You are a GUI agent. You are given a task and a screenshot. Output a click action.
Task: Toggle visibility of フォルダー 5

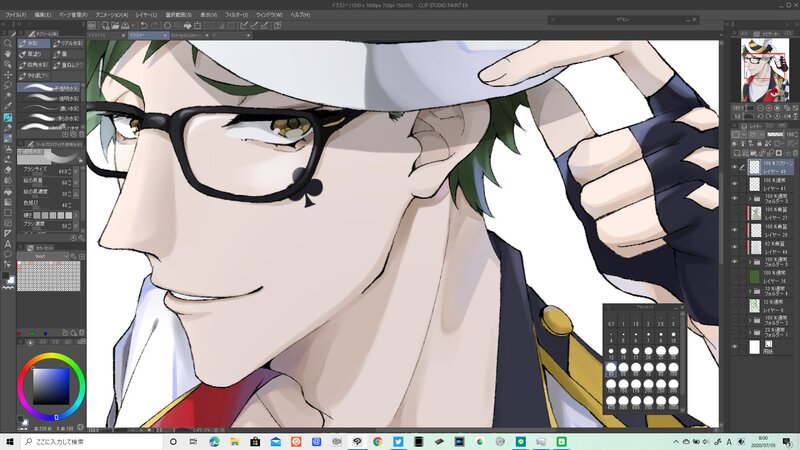(735, 262)
